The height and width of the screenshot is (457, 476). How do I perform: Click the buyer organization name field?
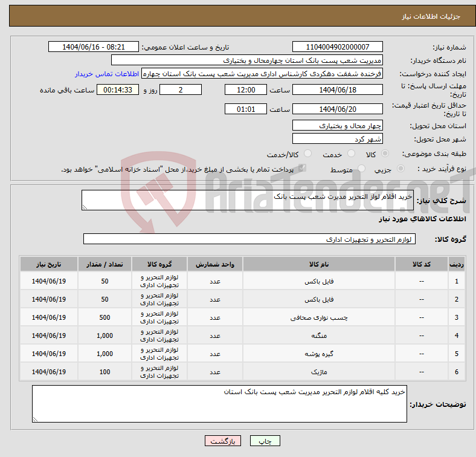247,60
